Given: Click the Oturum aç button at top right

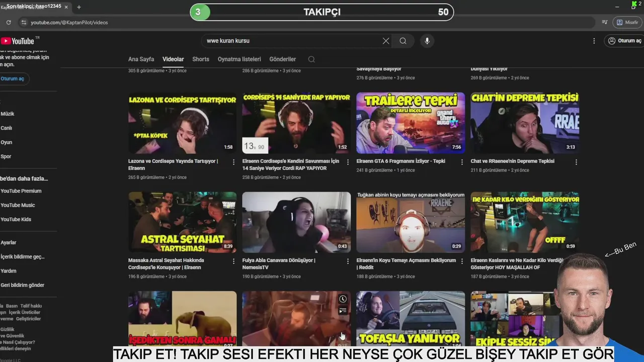Looking at the screenshot, I should [624, 41].
